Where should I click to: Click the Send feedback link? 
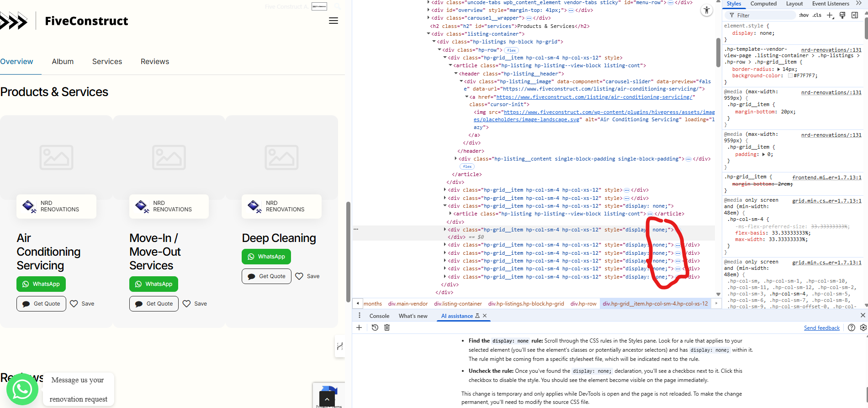pyautogui.click(x=821, y=328)
